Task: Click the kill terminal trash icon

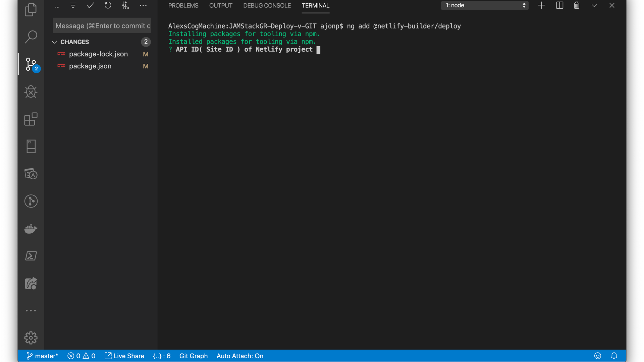Action: (x=577, y=5)
